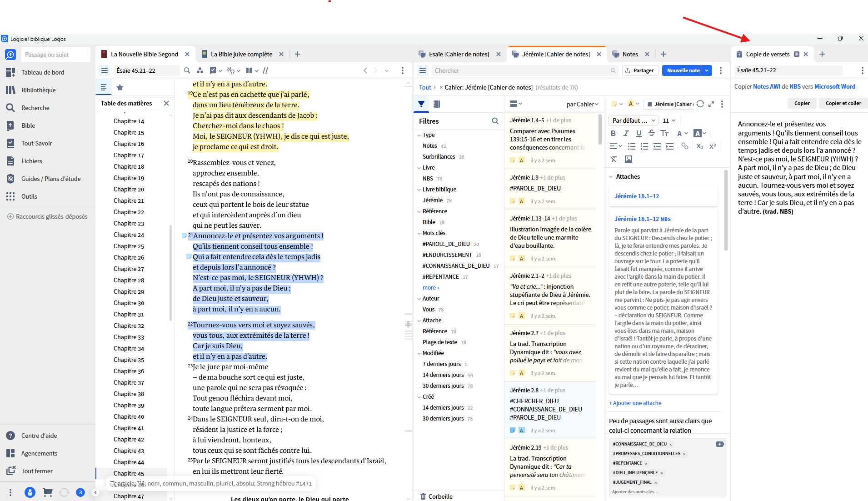Screen dimensions: 868x501
Task: Switch to Esaïe [Cahier de notes] tab
Action: coord(459,54)
